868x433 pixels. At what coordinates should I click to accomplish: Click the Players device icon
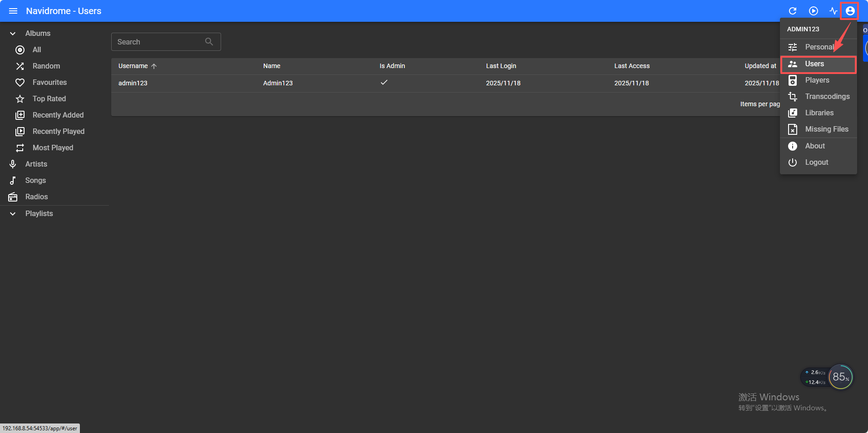pyautogui.click(x=793, y=80)
